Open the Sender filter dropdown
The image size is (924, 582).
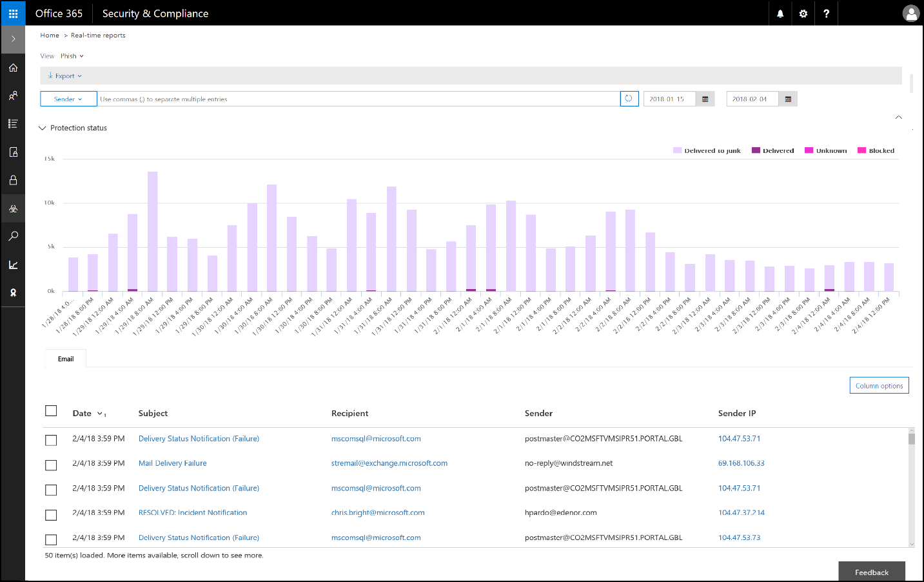pyautogui.click(x=68, y=98)
